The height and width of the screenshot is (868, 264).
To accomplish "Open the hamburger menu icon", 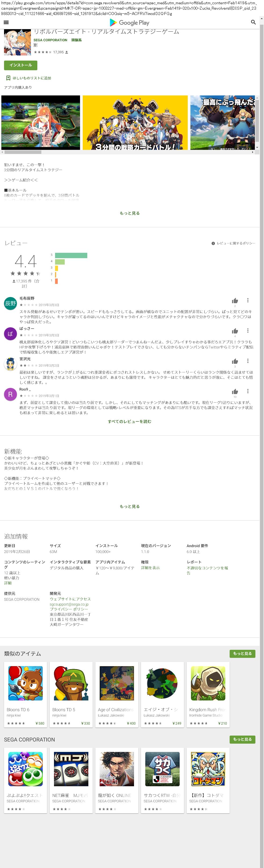I will tap(6, 22).
